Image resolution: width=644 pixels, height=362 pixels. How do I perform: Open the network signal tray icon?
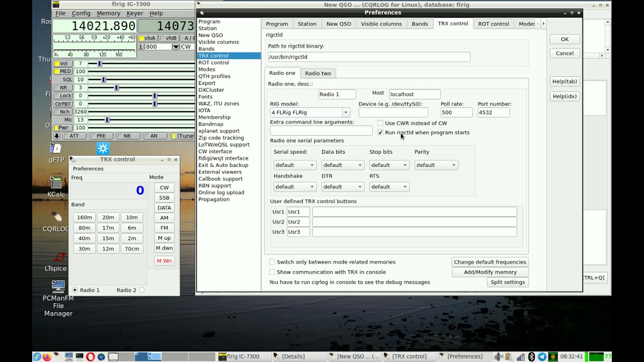coord(520,357)
